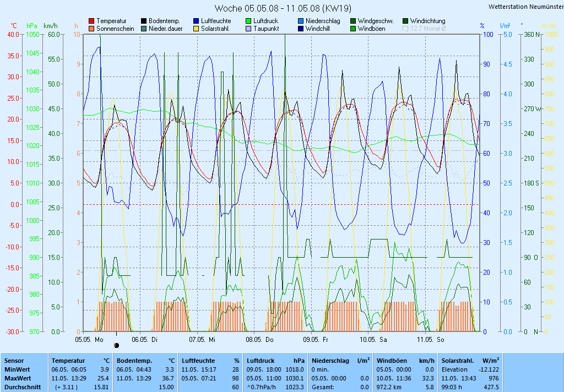This screenshot has width=564, height=392.
Task: Click the Windböen legend label
Action: (x=371, y=29)
